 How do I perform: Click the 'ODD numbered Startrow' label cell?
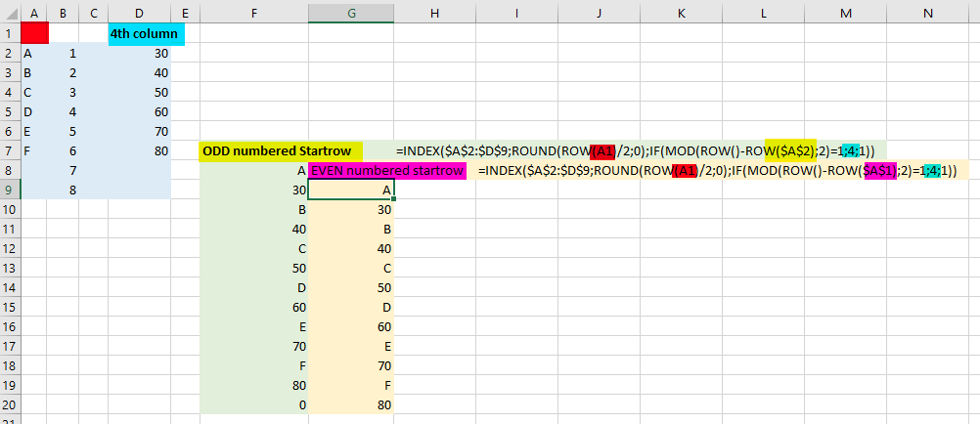click(281, 151)
